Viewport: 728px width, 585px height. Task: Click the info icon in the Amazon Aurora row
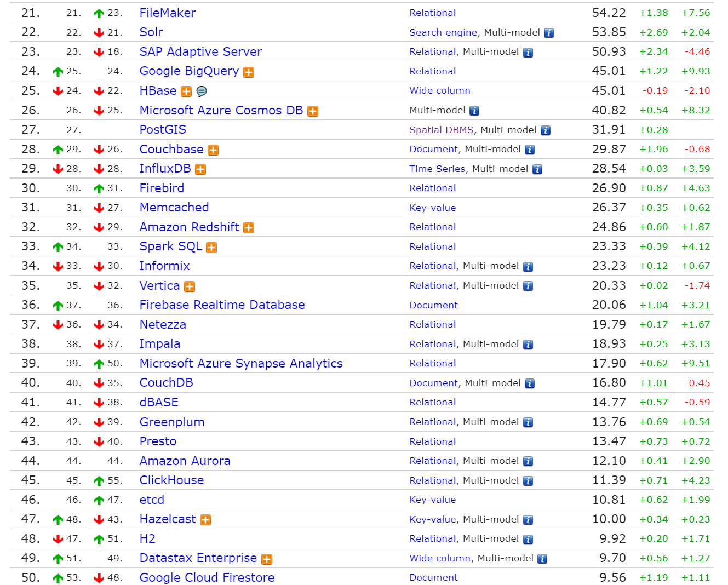click(528, 461)
